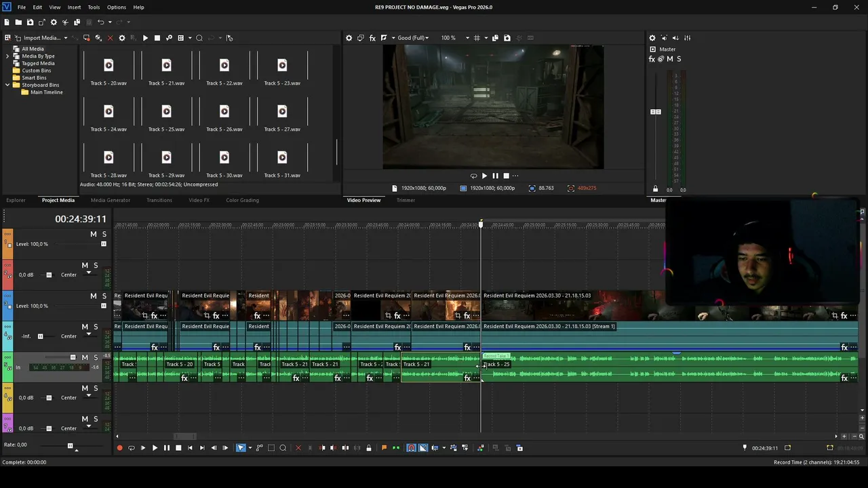This screenshot has width=868, height=488.
Task: Switch to the Trimmer tab
Action: click(406, 200)
